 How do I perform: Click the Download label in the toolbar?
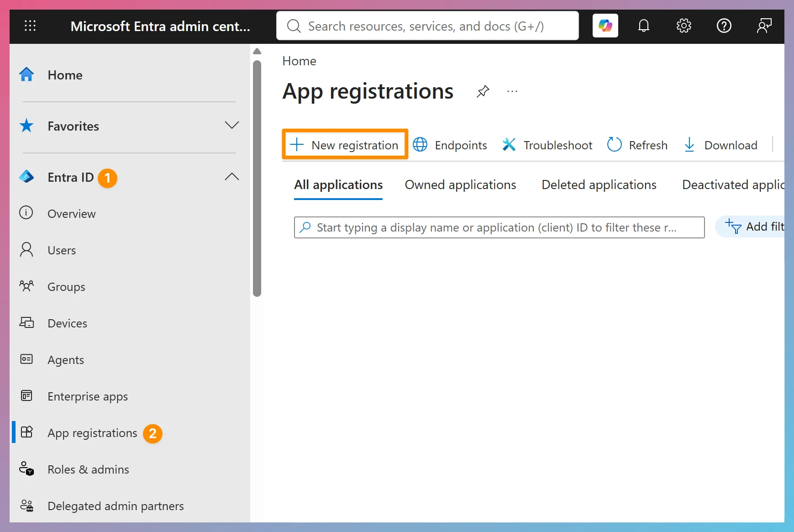point(731,145)
